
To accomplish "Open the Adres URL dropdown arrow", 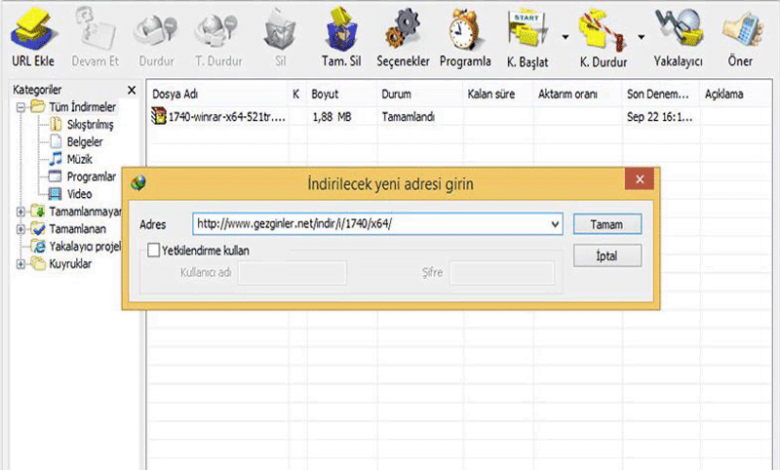I will (x=555, y=225).
